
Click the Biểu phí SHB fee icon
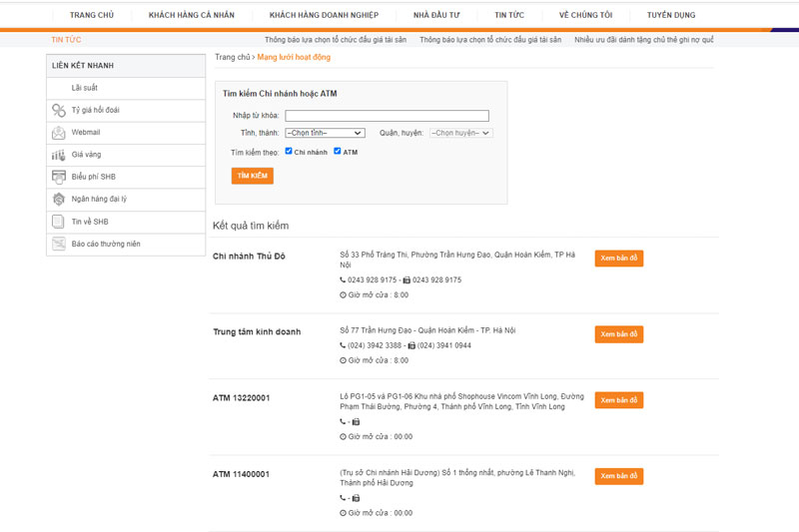click(x=59, y=177)
